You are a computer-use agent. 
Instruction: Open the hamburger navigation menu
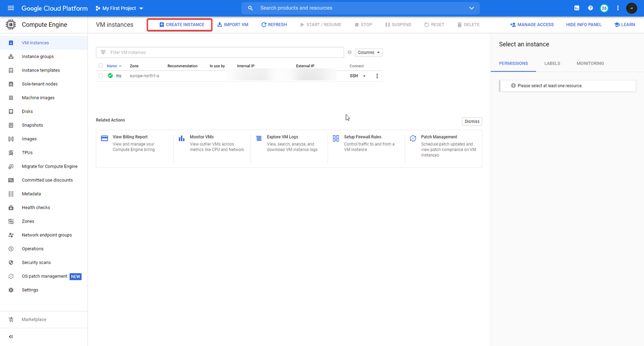pyautogui.click(x=11, y=8)
